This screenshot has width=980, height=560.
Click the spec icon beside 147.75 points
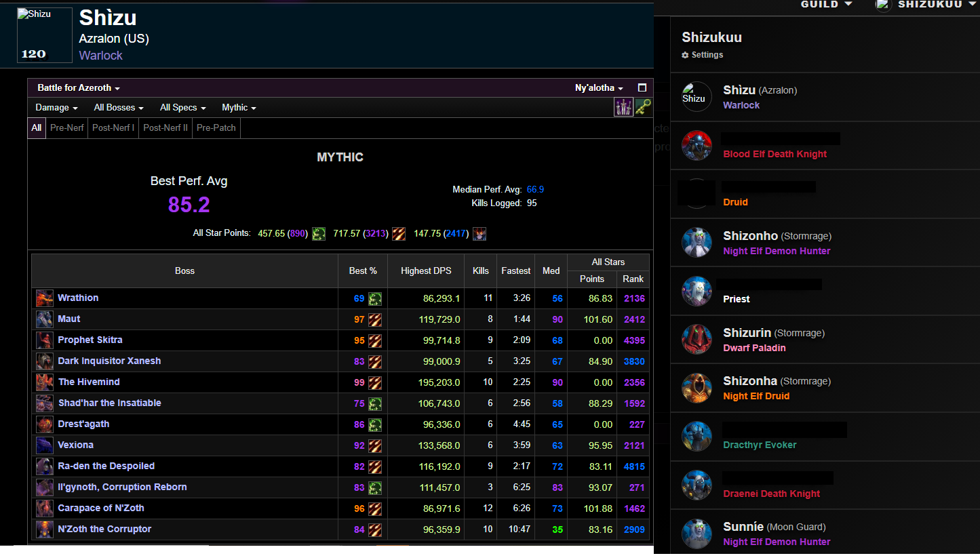coord(479,234)
